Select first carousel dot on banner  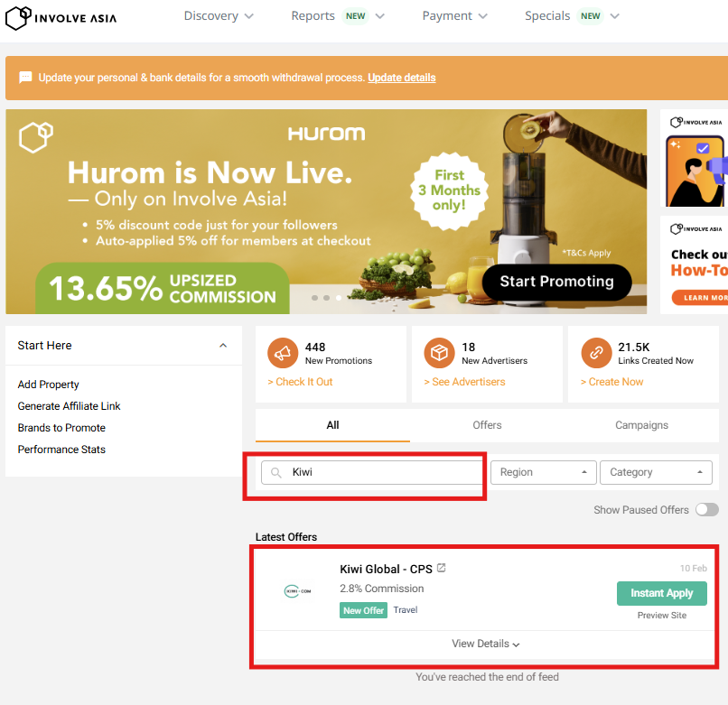pyautogui.click(x=315, y=298)
